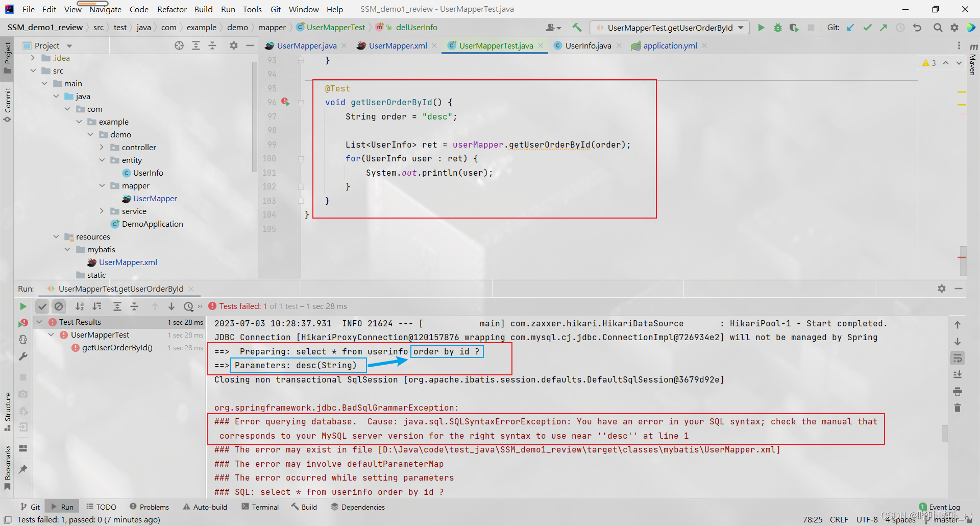Run the selected test configuration

pos(761,28)
